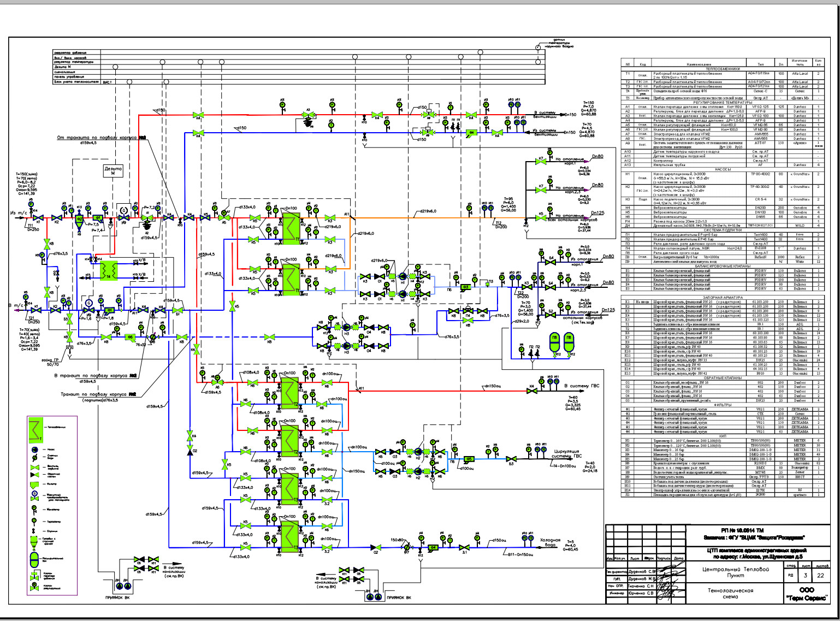Screen dimensions: 840x621
Task: Select the Ф5 filter on ГВС circulation line
Action: (x=469, y=459)
